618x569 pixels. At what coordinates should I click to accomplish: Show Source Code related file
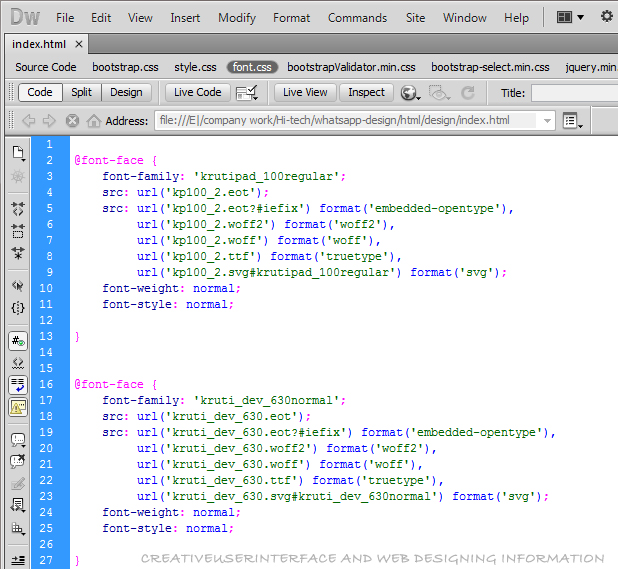[x=46, y=67]
